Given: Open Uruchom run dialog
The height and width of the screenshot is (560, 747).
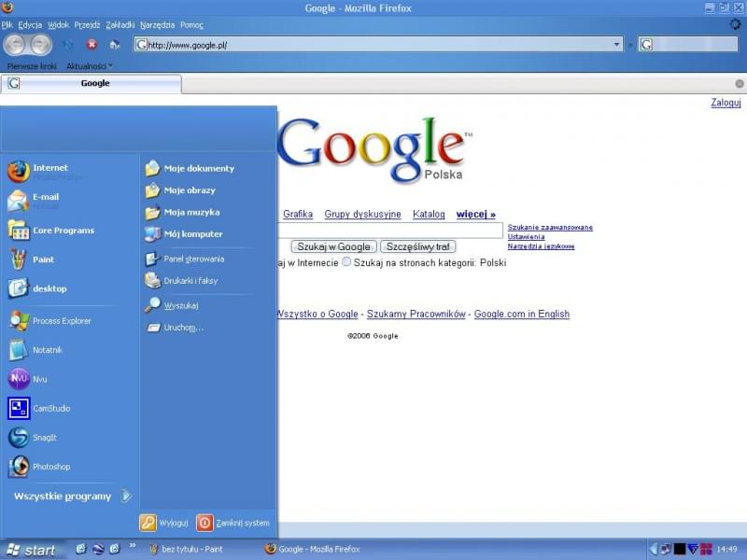Looking at the screenshot, I should tap(174, 328).
